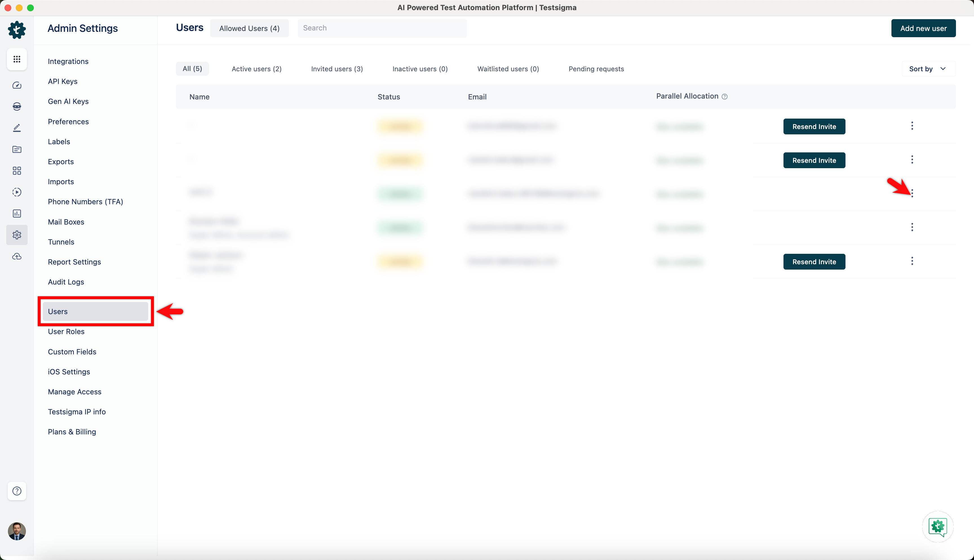This screenshot has width=974, height=560.
Task: Open User Roles settings page
Action: (66, 332)
